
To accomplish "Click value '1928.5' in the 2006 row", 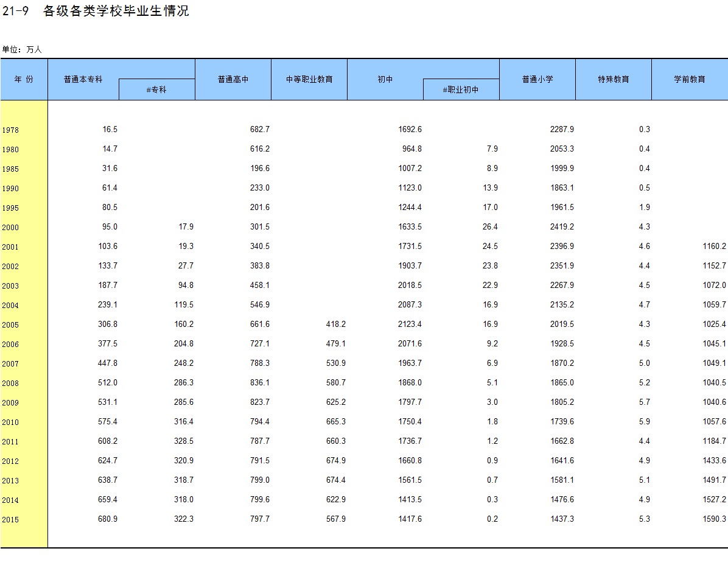I will pos(562,344).
